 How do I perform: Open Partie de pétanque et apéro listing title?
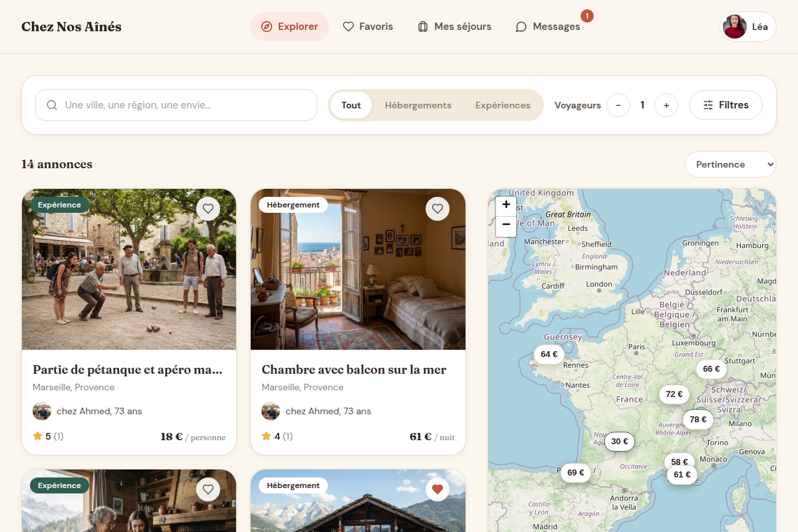click(128, 370)
